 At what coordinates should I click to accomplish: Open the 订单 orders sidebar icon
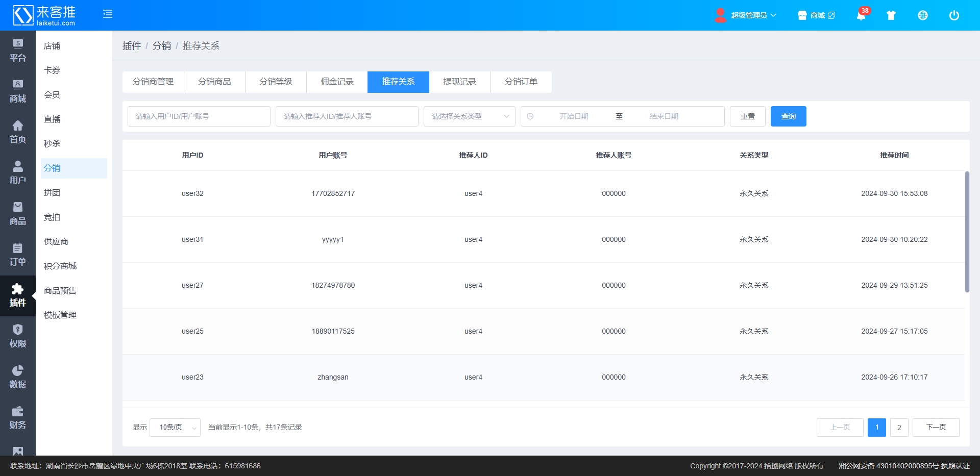[18, 255]
